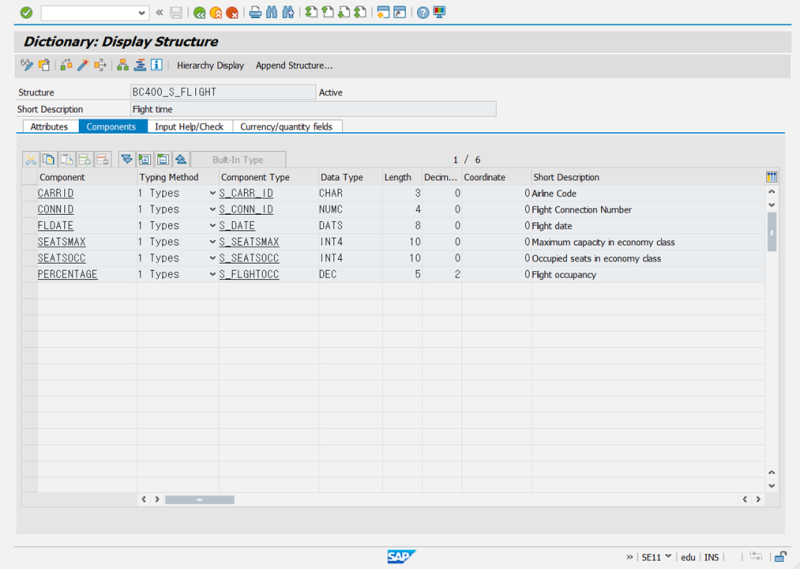Select the Components tab
This screenshot has width=800, height=569.
[x=111, y=127]
